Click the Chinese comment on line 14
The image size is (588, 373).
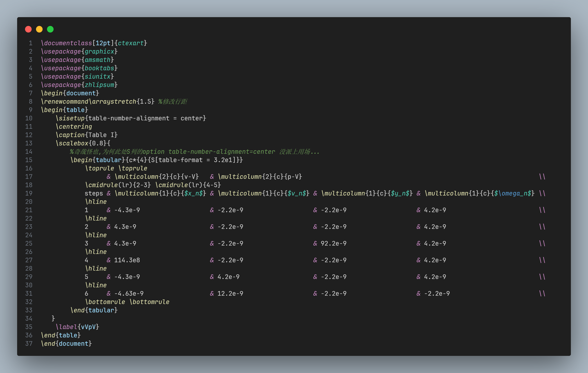coord(195,152)
